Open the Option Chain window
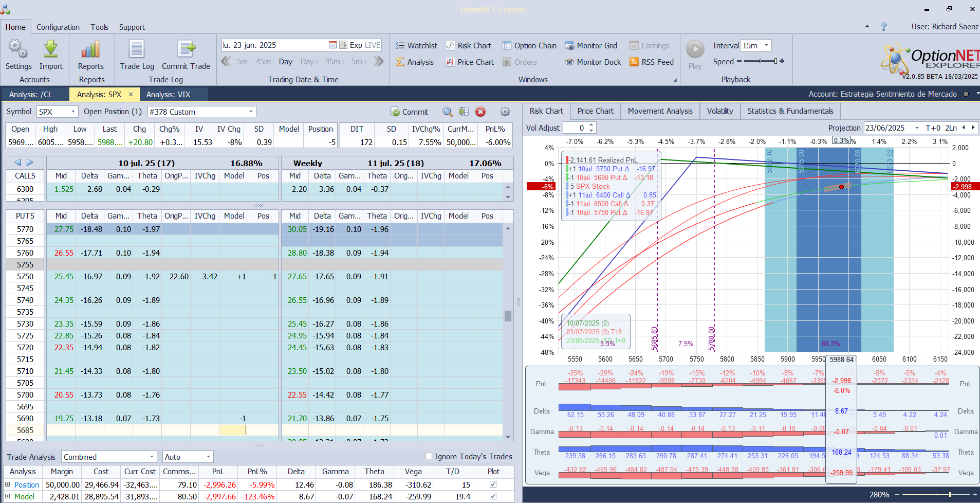This screenshot has height=503, width=980. pyautogui.click(x=529, y=45)
